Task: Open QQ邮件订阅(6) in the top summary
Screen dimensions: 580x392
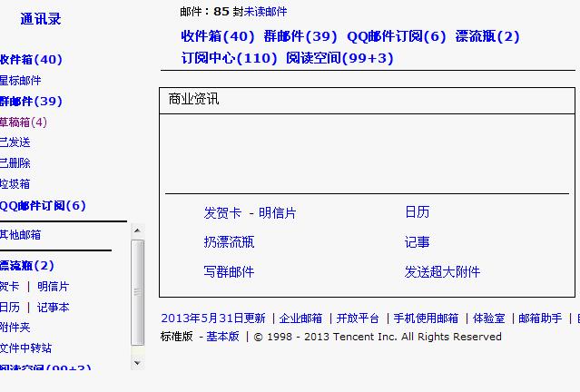Action: tap(396, 36)
